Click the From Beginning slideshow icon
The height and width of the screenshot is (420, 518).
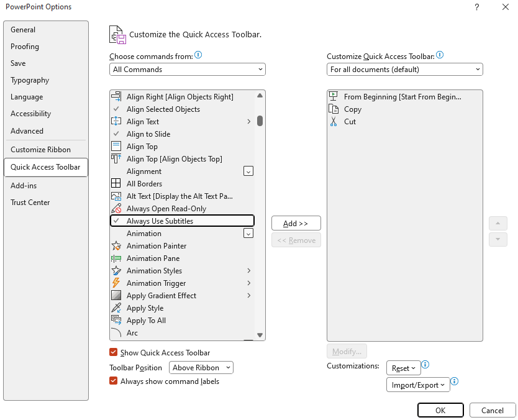point(334,96)
